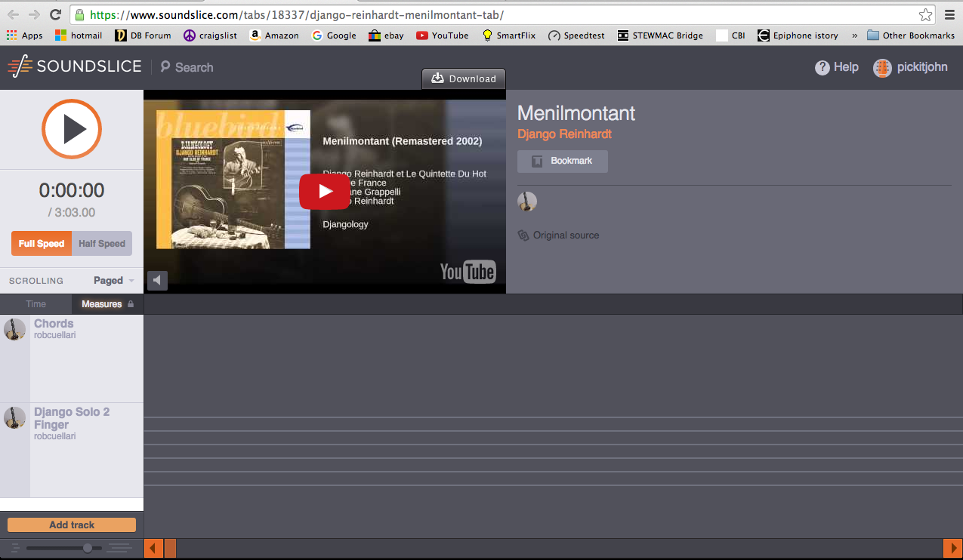Open the ebay bookmark
Image resolution: width=963 pixels, height=560 pixels.
point(386,35)
